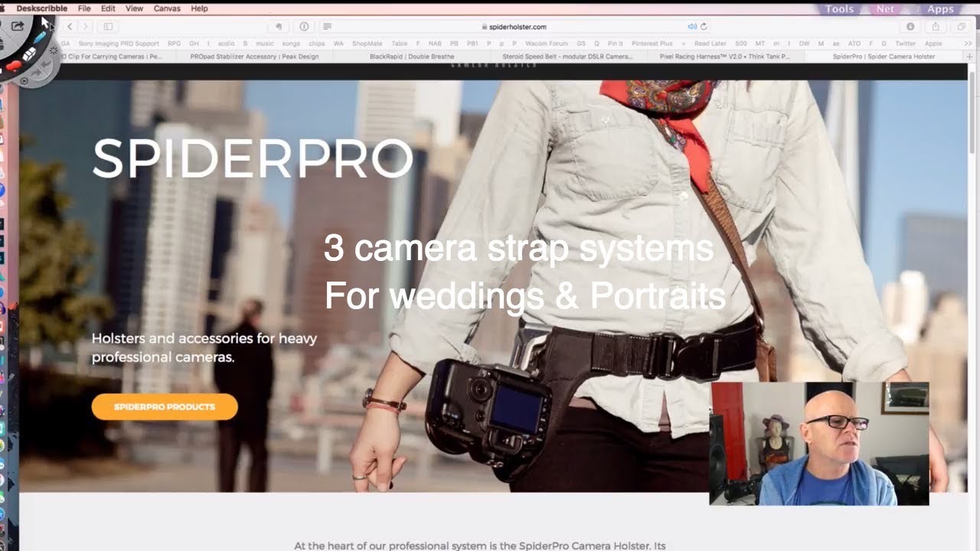
Task: Open the Apps tab at top right
Action: (x=940, y=9)
